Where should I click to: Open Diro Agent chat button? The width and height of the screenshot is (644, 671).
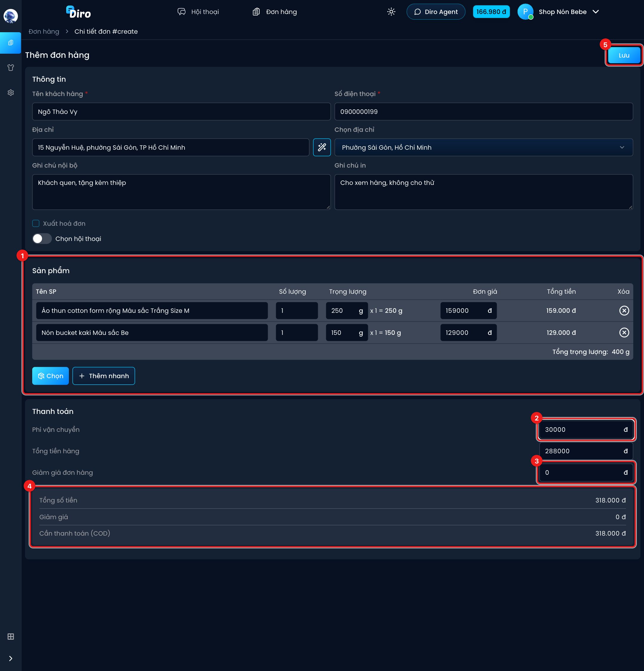[x=436, y=12]
